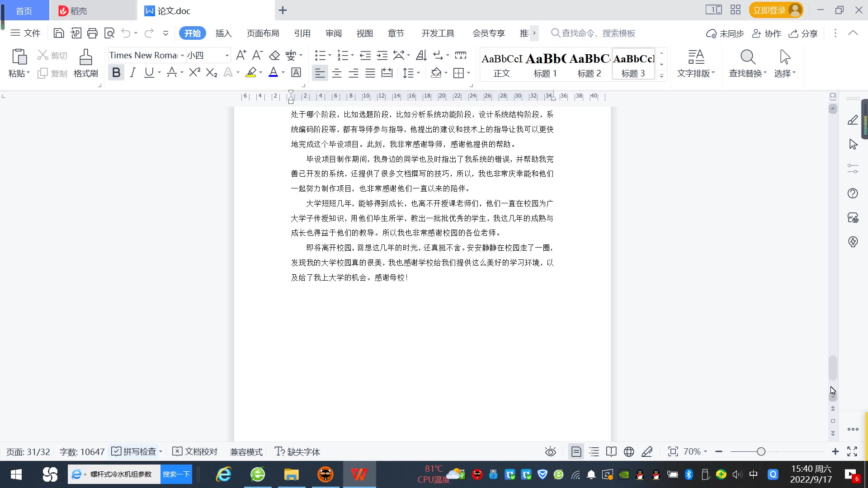This screenshot has width=868, height=488.
Task: Click the search commands input field
Action: coord(598,33)
